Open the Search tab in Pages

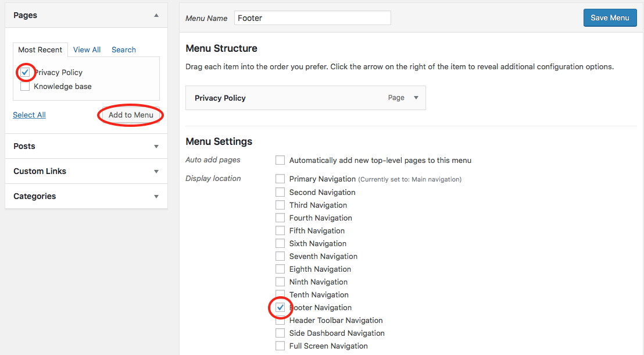124,50
